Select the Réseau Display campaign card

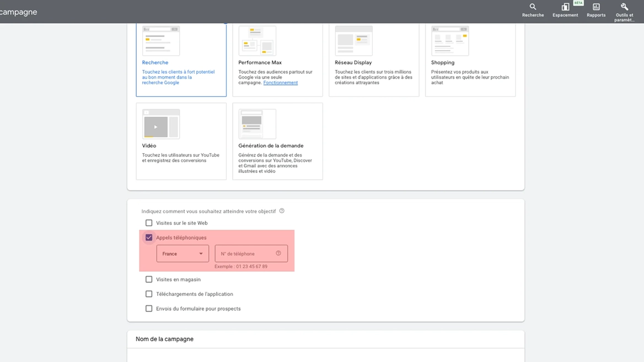(374, 60)
